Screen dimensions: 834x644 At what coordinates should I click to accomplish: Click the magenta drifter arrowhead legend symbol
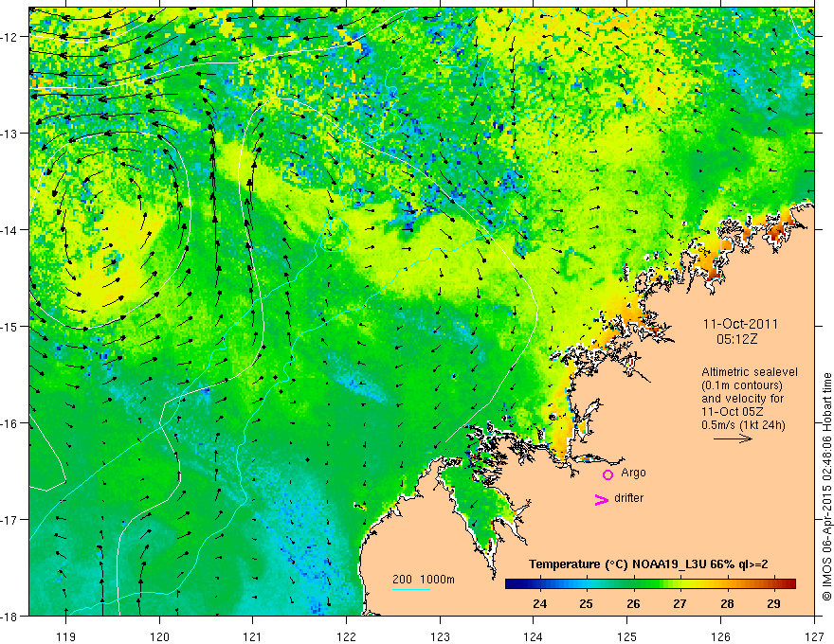[601, 499]
